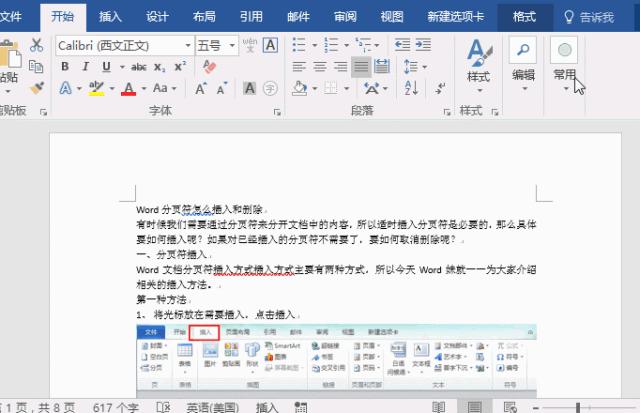Select the Format Painter brush
640x413 pixels.
(37, 87)
